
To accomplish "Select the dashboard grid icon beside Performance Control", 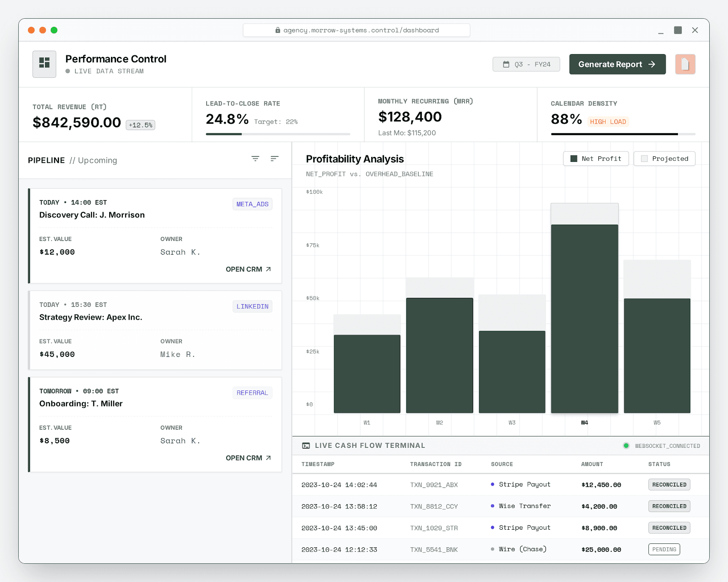I will tap(44, 64).
